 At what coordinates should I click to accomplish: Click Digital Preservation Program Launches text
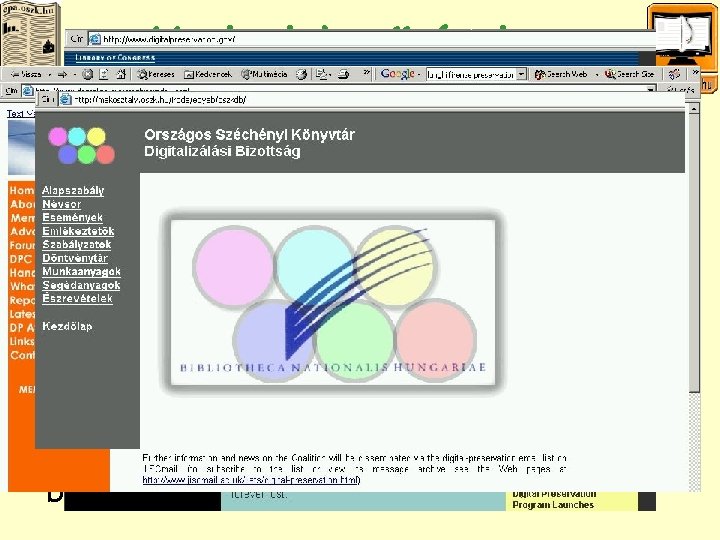(554, 500)
